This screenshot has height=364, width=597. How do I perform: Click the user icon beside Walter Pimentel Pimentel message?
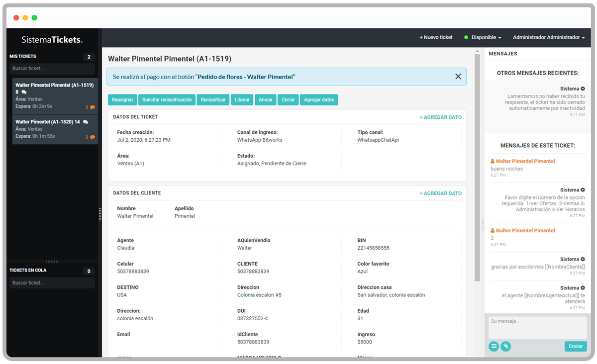pos(493,162)
